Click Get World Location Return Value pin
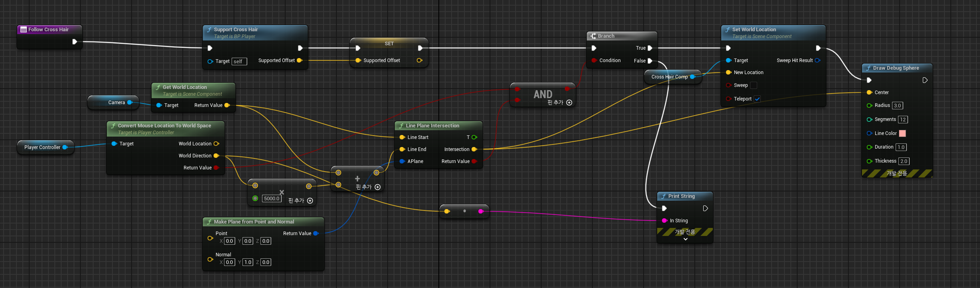This screenshot has width=980, height=288. (x=227, y=105)
